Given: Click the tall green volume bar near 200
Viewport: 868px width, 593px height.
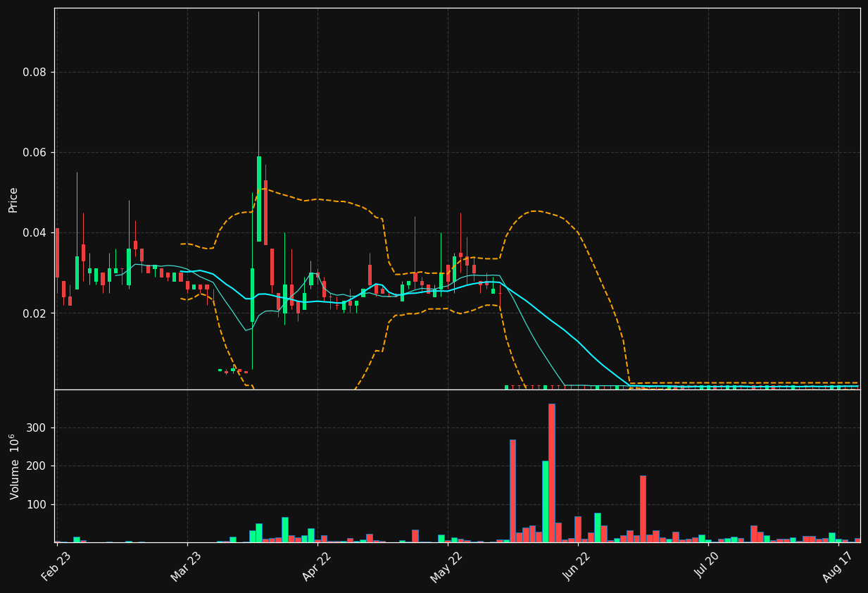Looking at the screenshot, I should (x=545, y=501).
